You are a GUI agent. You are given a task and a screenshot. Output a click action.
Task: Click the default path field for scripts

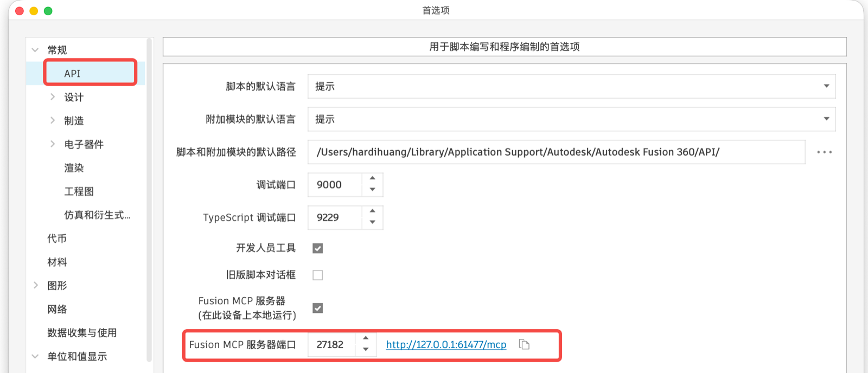click(556, 152)
